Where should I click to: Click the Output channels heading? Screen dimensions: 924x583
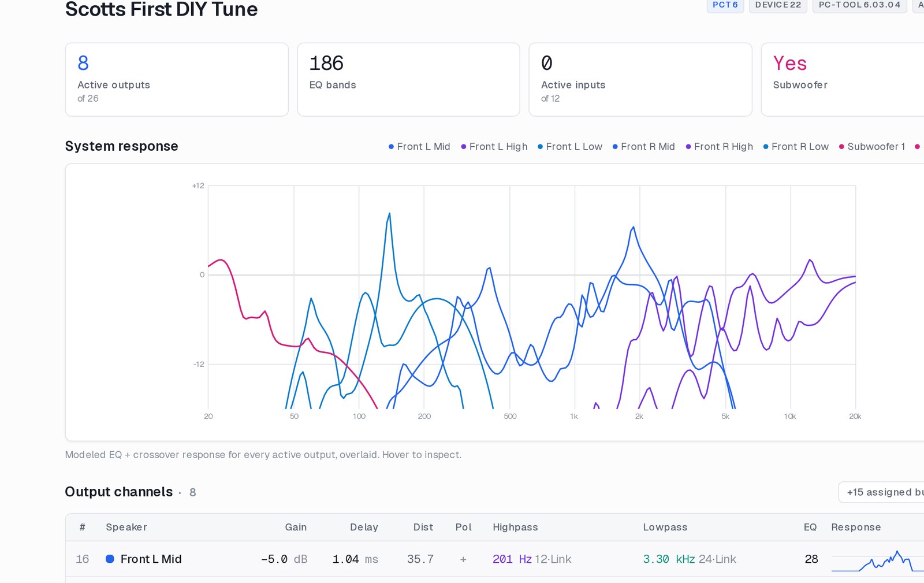tap(119, 492)
